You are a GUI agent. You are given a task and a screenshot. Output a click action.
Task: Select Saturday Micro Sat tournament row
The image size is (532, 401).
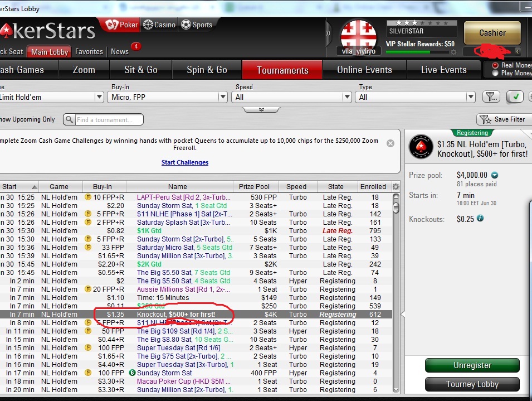tap(196, 247)
